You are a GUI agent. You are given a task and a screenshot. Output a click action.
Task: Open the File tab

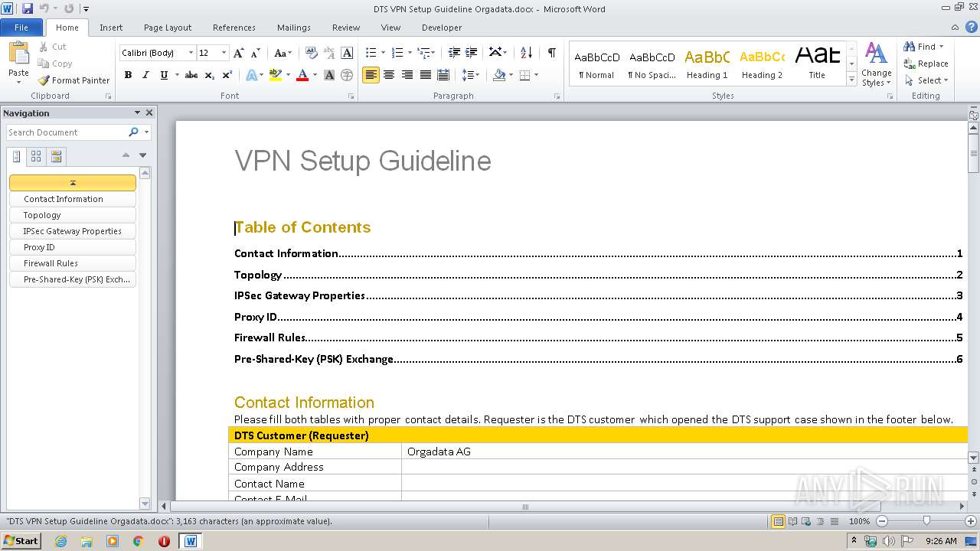tap(21, 28)
